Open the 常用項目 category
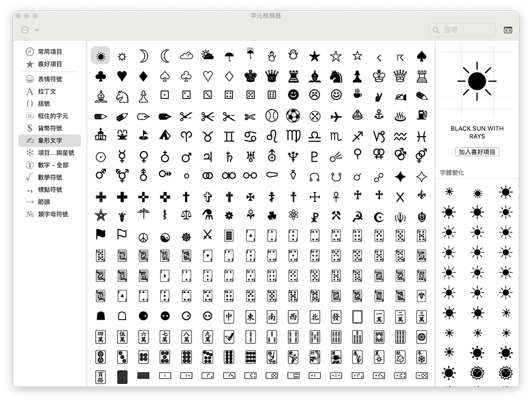 coord(50,52)
